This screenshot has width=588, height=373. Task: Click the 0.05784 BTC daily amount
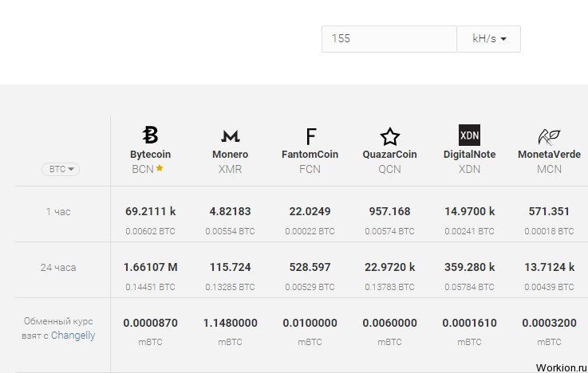pos(469,287)
